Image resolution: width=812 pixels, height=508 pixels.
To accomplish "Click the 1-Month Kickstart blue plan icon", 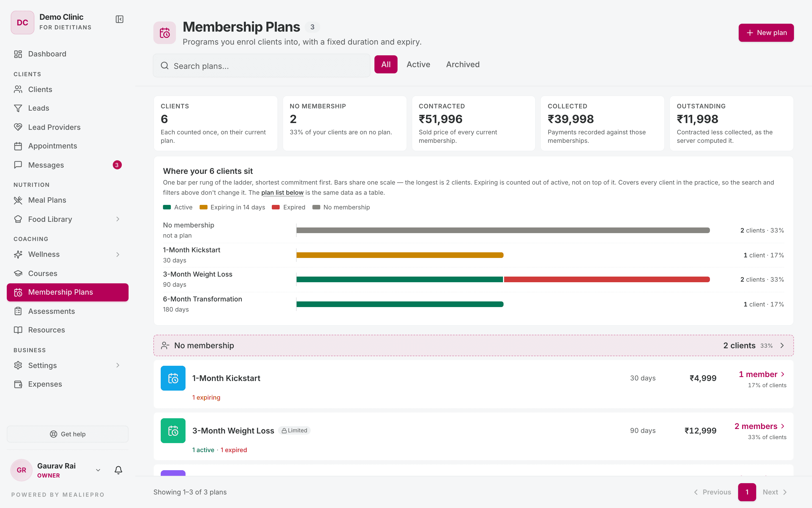I will click(x=173, y=378).
